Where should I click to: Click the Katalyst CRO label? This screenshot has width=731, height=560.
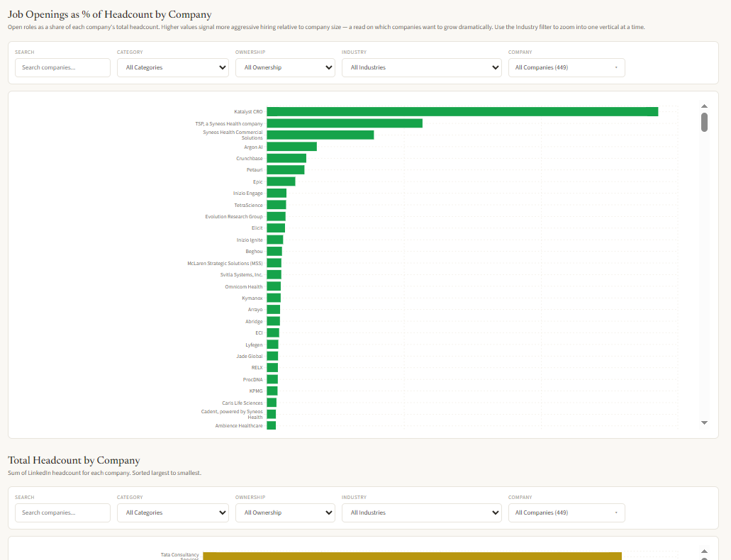(x=248, y=112)
